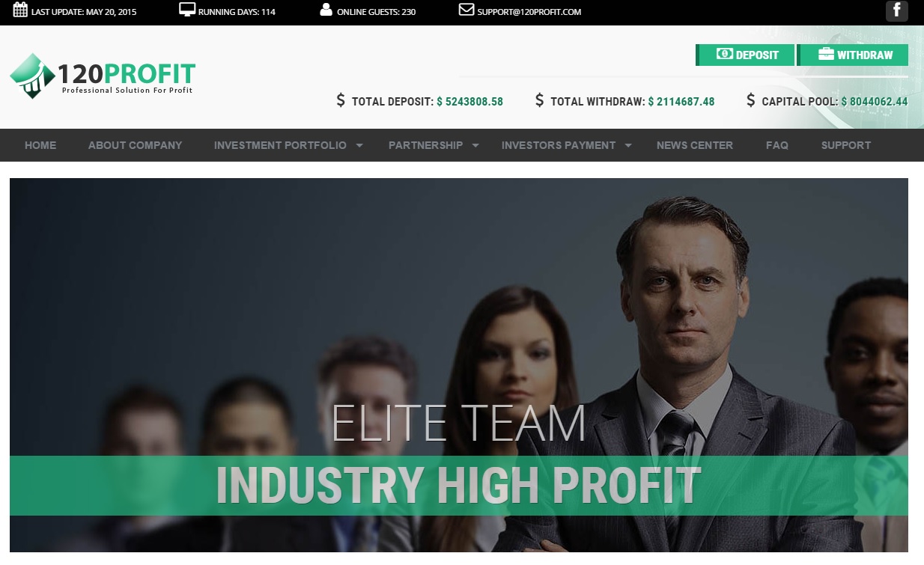
Task: Click the Elite Team banner image
Action: pos(459,365)
